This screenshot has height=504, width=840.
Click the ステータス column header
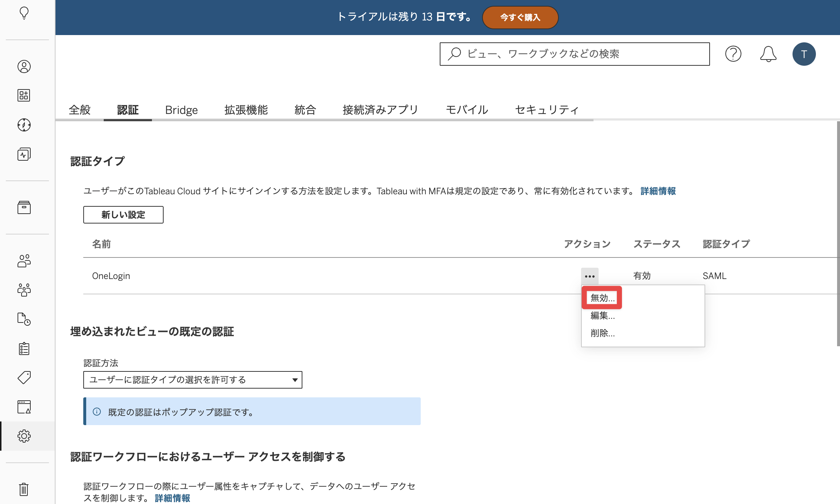657,244
